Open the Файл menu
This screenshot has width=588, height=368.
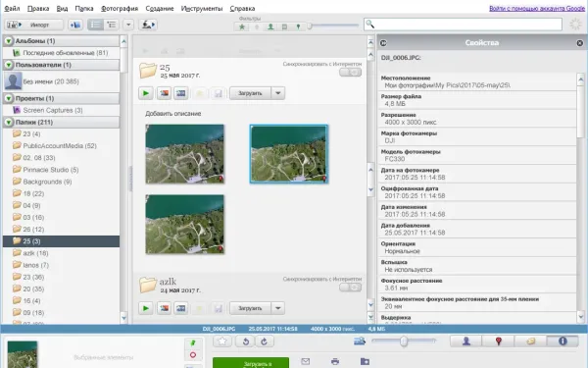tap(12, 8)
